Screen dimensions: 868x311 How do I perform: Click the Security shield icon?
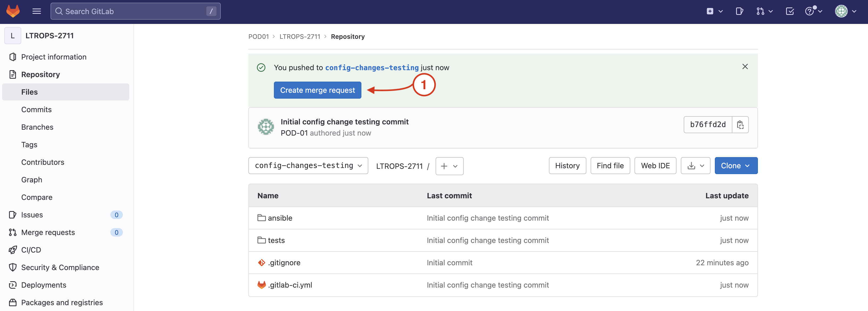(x=13, y=267)
